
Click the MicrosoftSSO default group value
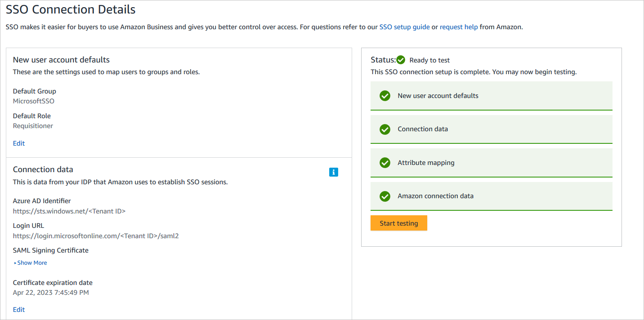(x=34, y=101)
